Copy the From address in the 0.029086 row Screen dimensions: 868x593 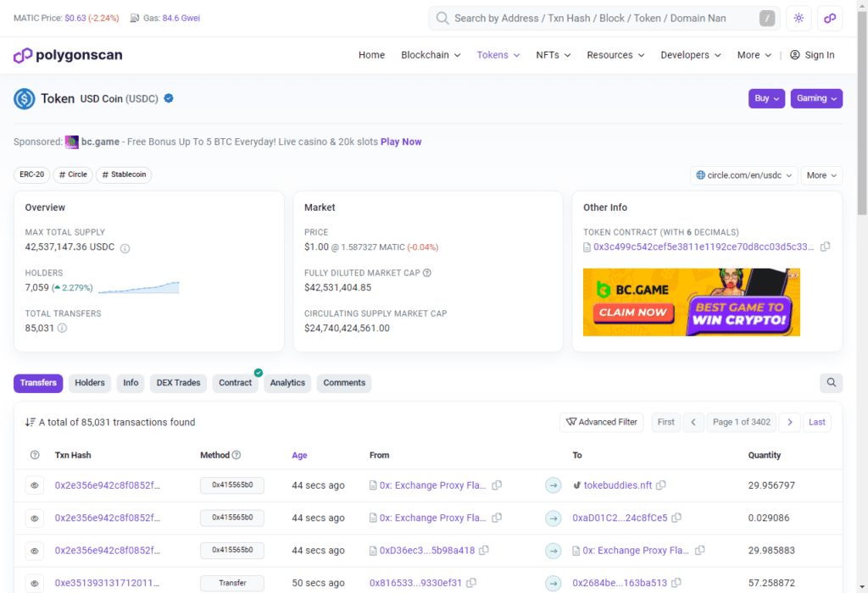coord(497,518)
